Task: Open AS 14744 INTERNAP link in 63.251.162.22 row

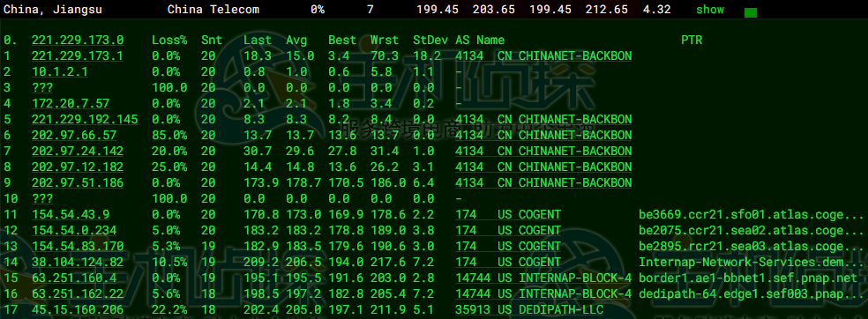Action: [543, 294]
